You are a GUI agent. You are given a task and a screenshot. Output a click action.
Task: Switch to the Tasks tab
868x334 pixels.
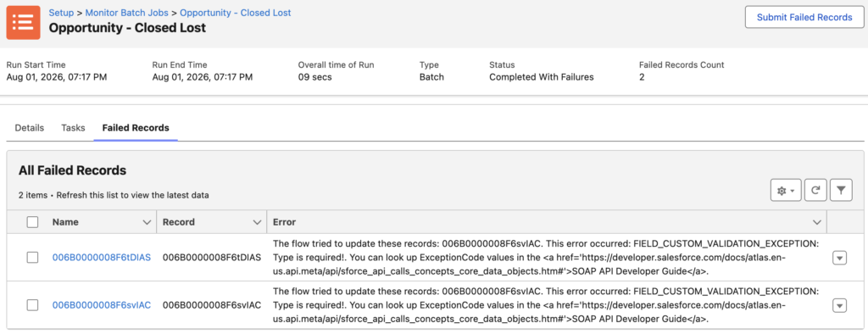coord(73,128)
